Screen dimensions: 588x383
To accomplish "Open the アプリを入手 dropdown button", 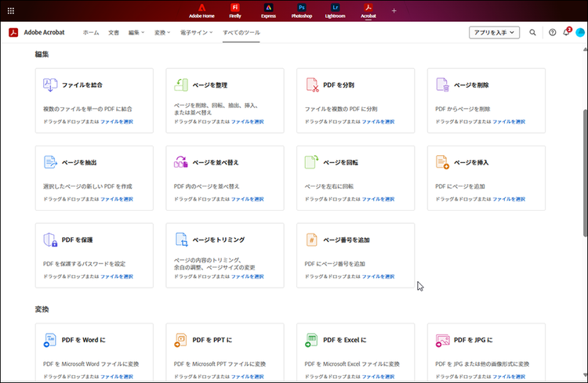I will (x=494, y=32).
